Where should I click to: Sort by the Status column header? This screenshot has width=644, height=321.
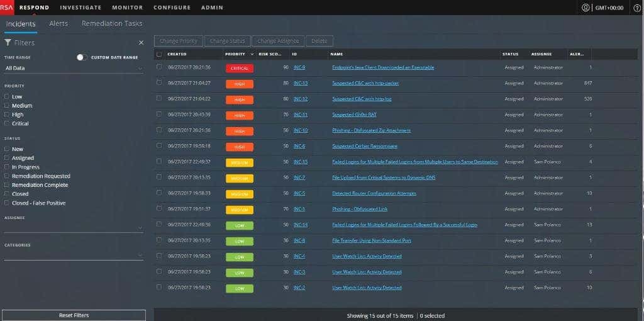point(510,54)
